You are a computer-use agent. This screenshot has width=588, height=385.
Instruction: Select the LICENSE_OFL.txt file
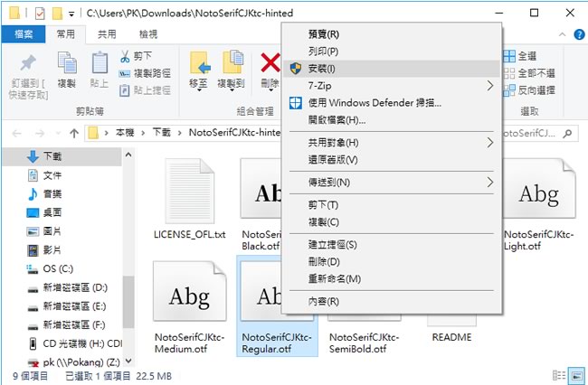[189, 199]
